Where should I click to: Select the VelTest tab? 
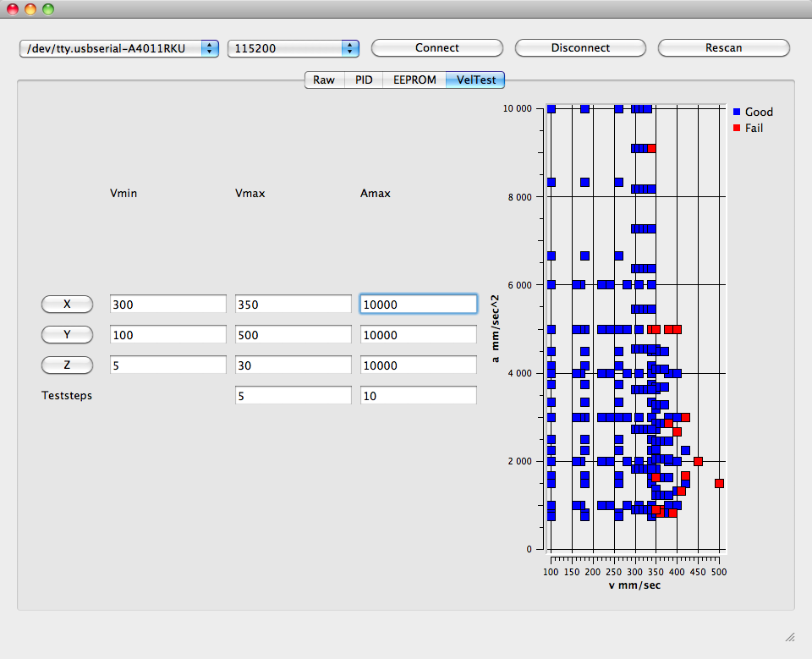(475, 80)
